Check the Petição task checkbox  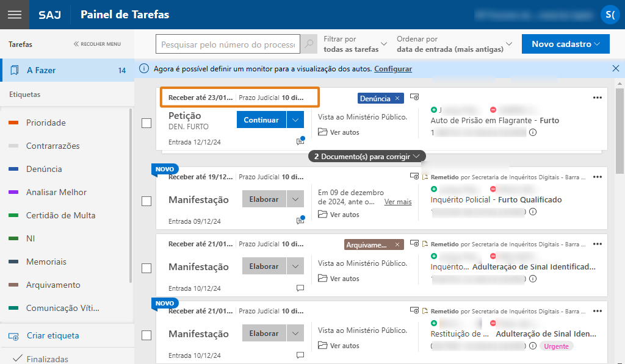(146, 123)
